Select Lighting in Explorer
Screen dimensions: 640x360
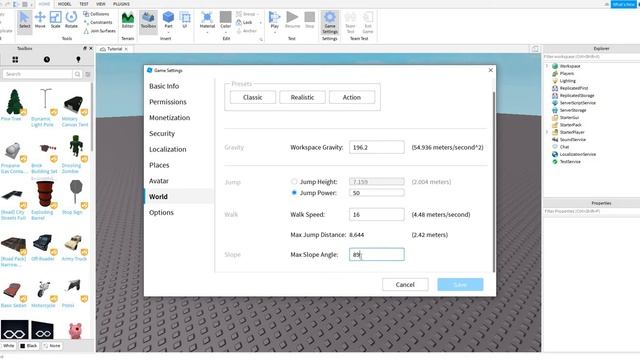567,81
